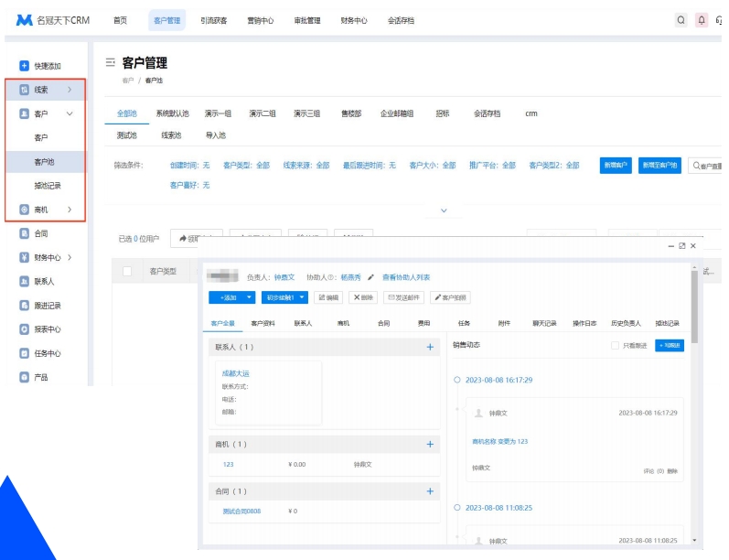
Task: Click the 发送邮件 button
Action: [x=403, y=297]
